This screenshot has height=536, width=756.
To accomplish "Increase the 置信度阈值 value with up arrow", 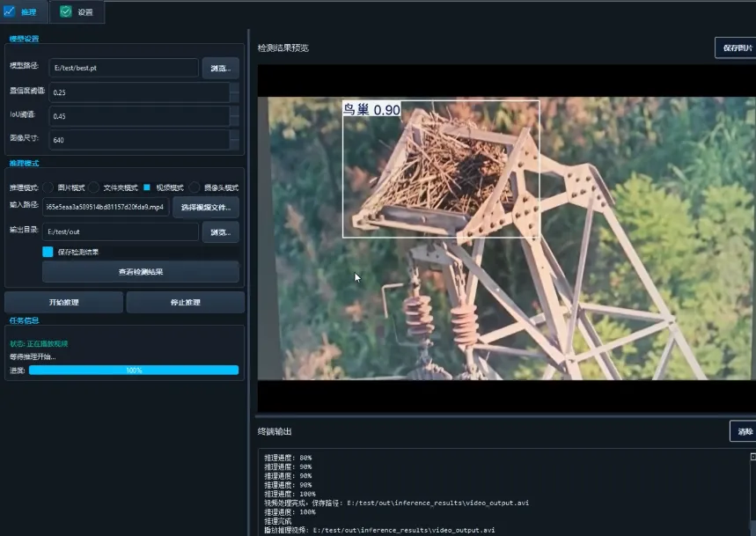I will point(234,87).
